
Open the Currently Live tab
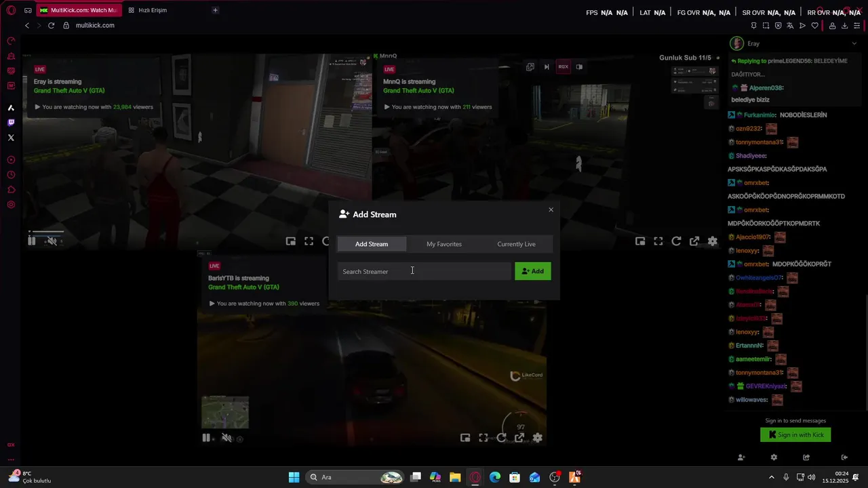[x=516, y=244]
